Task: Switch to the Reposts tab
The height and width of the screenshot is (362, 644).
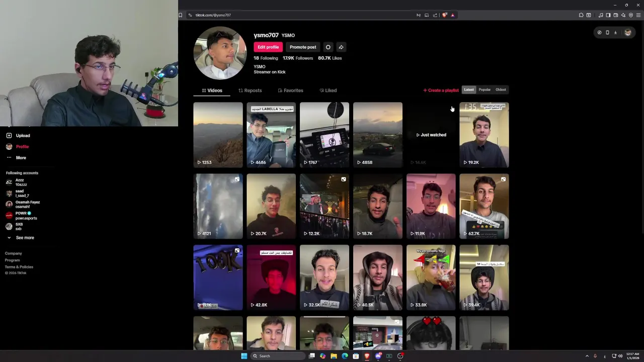Action: (250, 90)
